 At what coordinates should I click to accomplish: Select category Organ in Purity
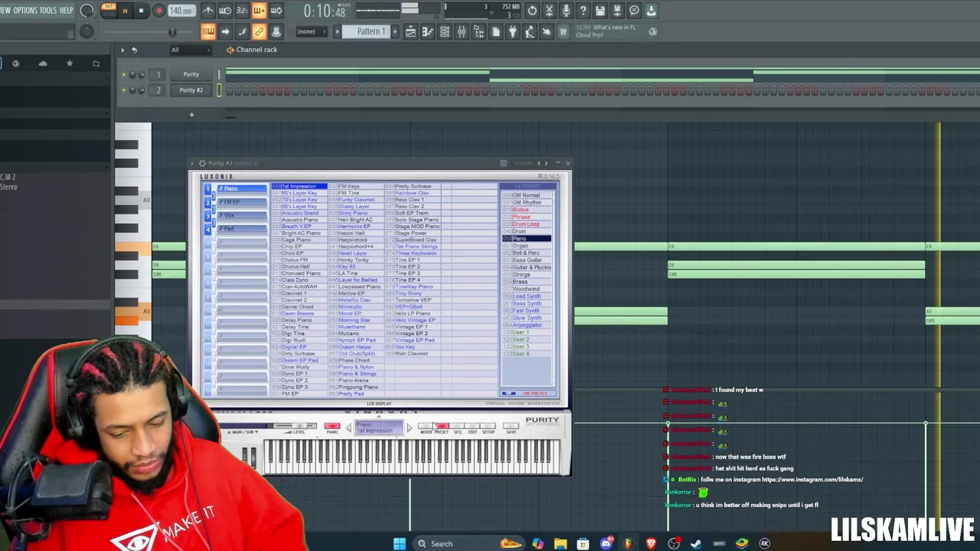527,246
